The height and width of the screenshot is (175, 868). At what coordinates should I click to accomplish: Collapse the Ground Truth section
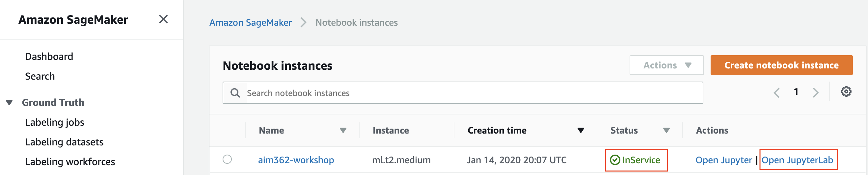(10, 102)
